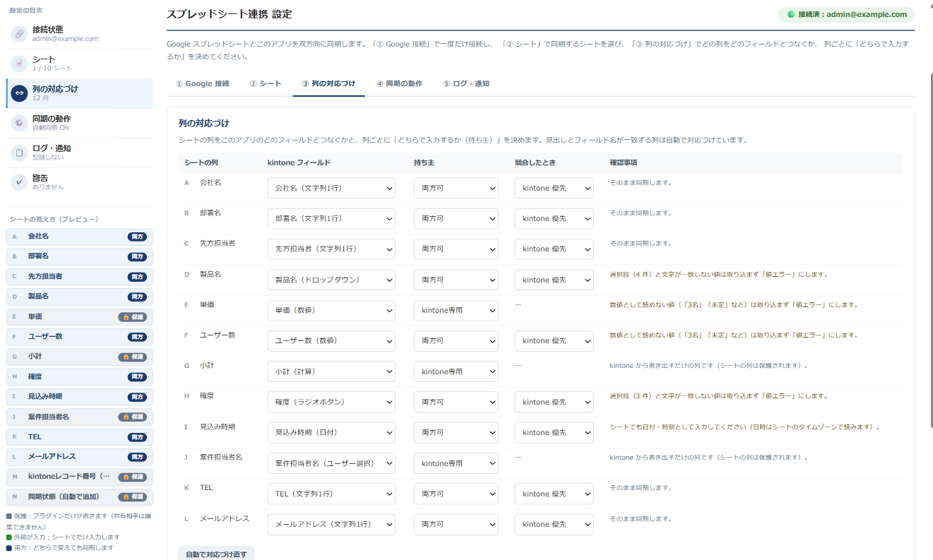The width and height of the screenshot is (933, 560).
Task: Click the clipboard icon beside ログ・通知 in sidebar
Action: point(19,153)
